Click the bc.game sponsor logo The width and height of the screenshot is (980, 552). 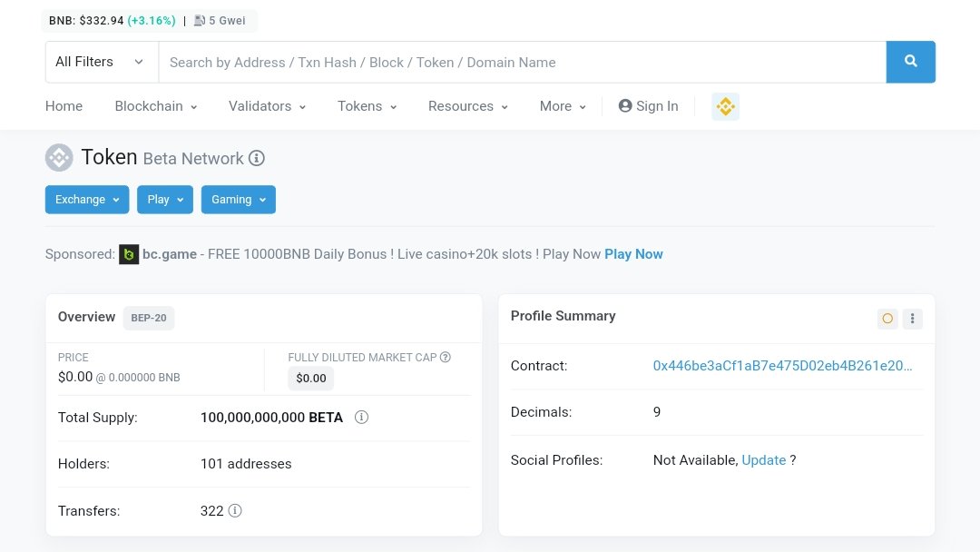tap(129, 254)
